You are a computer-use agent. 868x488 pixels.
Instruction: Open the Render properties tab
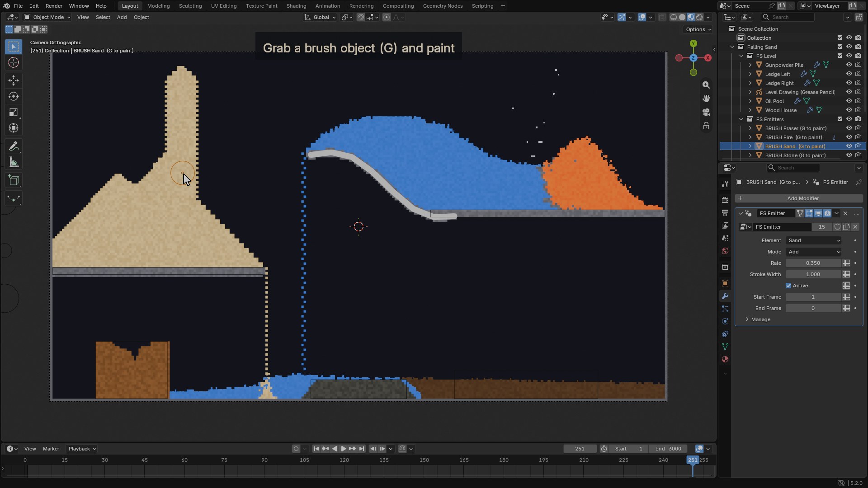coord(725,200)
